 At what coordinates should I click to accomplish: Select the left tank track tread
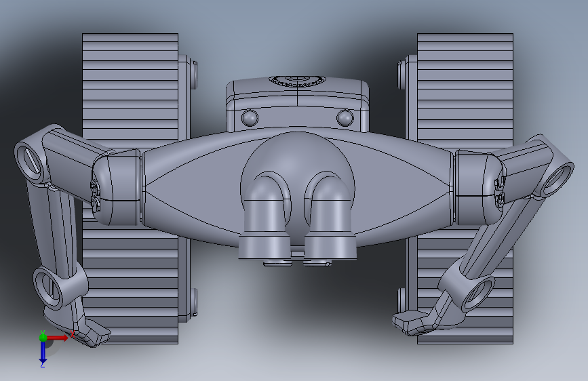coord(130,188)
